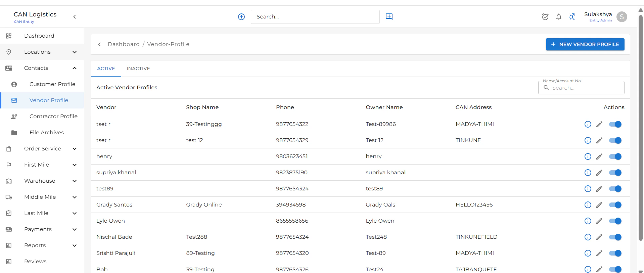The width and height of the screenshot is (644, 273).
Task: View info for vendor 39-Testinggg row
Action: tap(588, 124)
